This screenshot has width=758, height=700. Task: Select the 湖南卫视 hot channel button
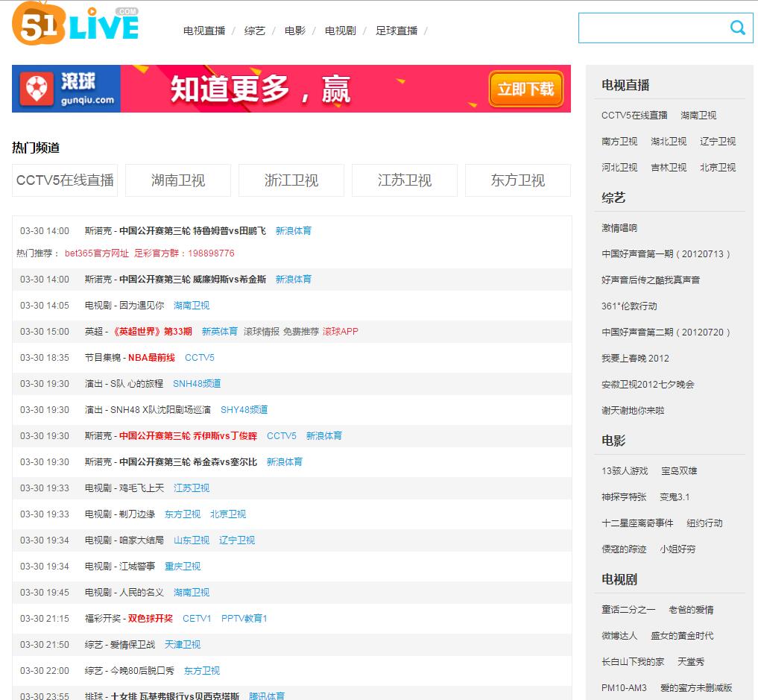coord(178,180)
